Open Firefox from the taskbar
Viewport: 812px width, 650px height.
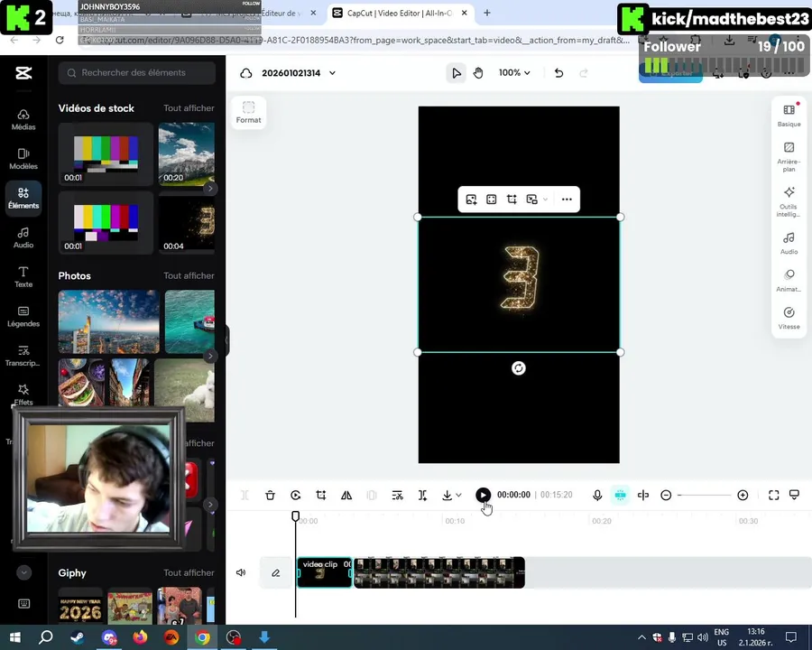[140, 637]
